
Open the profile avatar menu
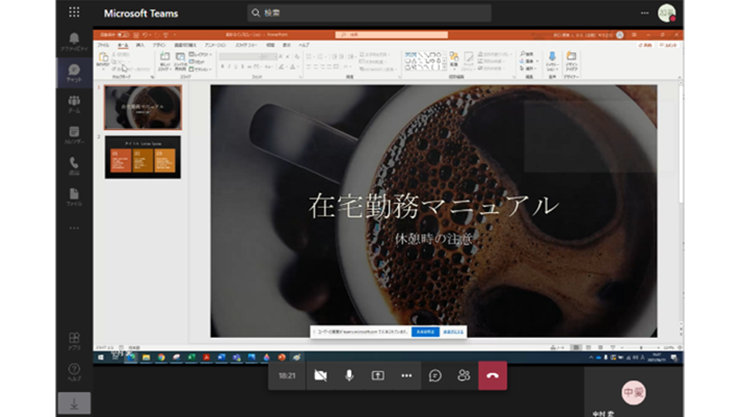667,13
